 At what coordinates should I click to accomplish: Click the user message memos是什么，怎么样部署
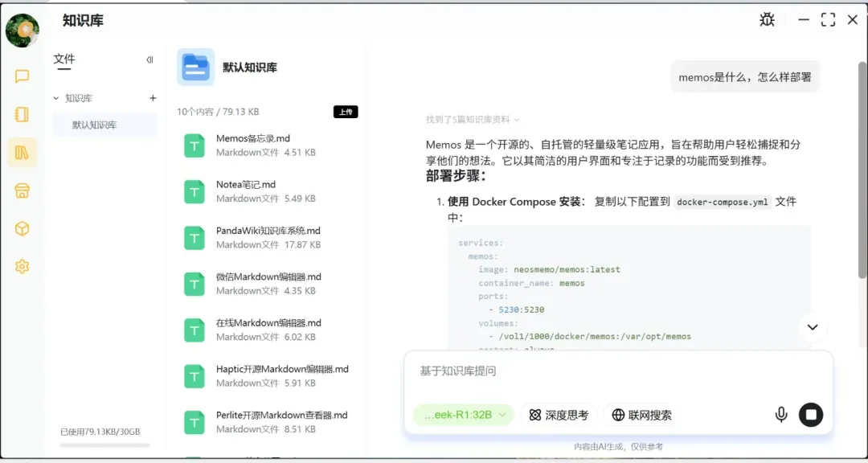(x=744, y=77)
